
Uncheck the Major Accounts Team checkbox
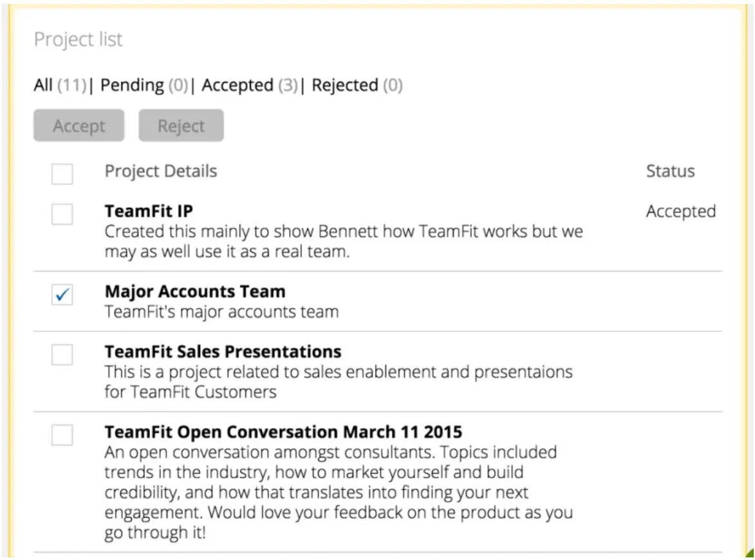click(62, 295)
